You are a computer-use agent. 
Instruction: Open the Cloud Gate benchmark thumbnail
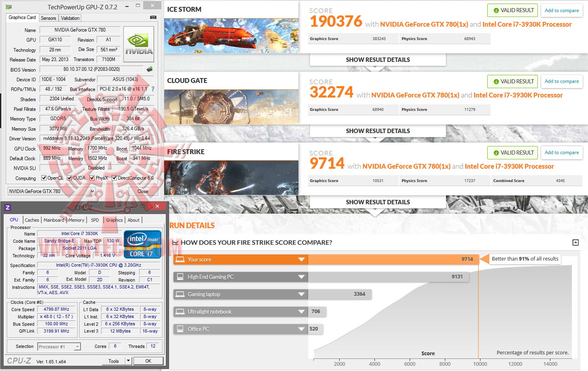231,106
